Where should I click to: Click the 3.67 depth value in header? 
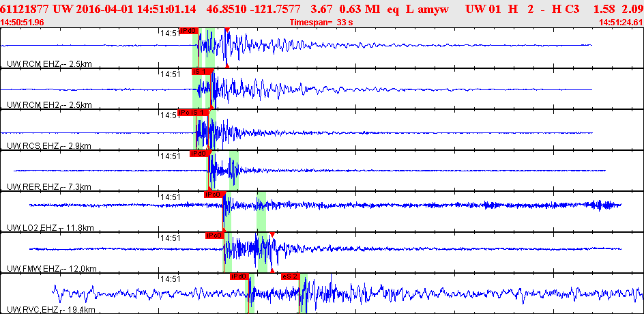320,8
